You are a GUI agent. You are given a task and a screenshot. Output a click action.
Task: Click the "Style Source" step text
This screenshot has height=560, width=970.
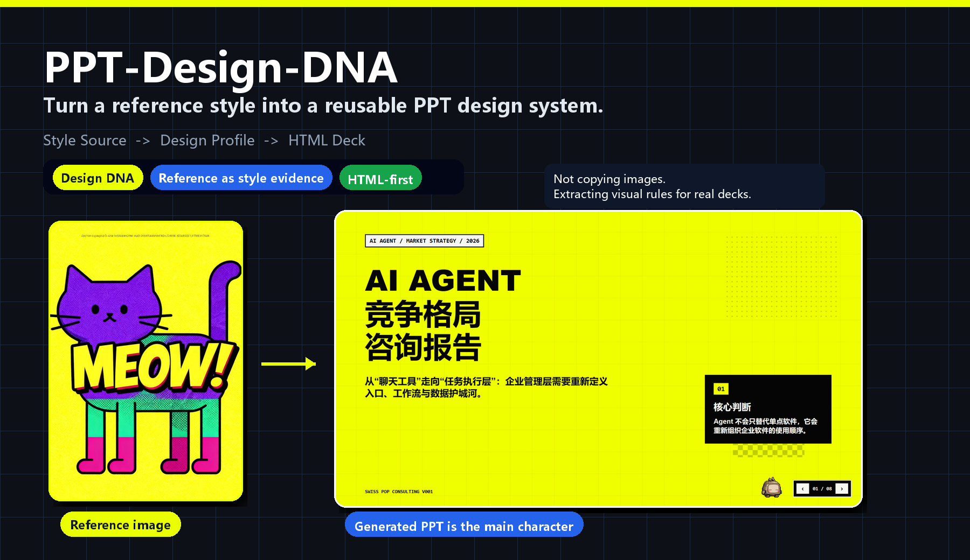[85, 140]
